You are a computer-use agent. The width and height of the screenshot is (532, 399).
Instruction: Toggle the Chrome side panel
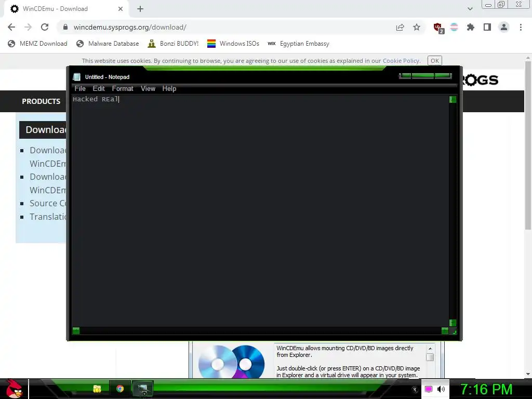487,27
